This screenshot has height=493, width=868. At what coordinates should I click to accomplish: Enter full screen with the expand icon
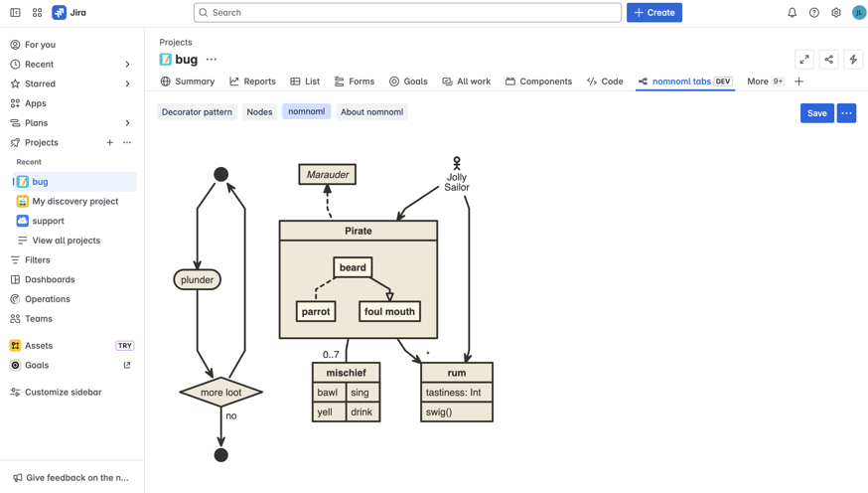coord(804,60)
